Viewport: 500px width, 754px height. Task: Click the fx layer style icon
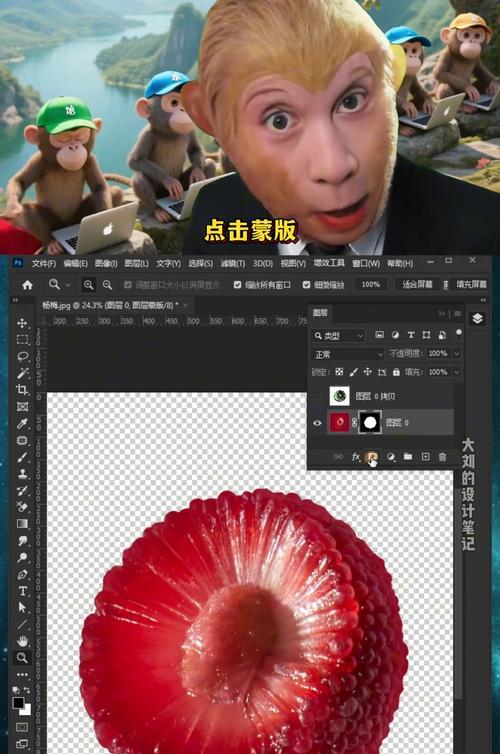coord(356,456)
